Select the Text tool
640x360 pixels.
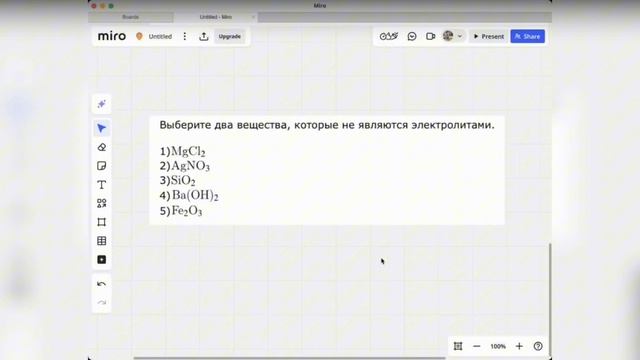click(102, 185)
